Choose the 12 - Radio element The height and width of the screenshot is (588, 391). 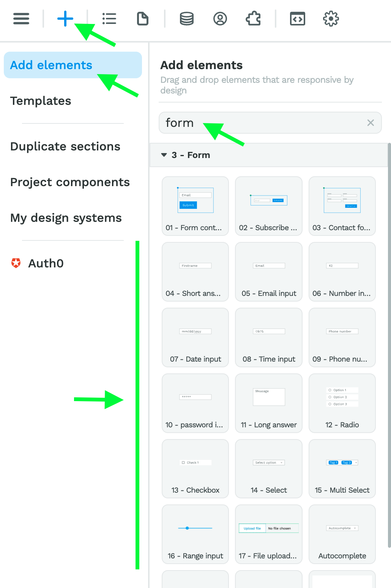342,403
